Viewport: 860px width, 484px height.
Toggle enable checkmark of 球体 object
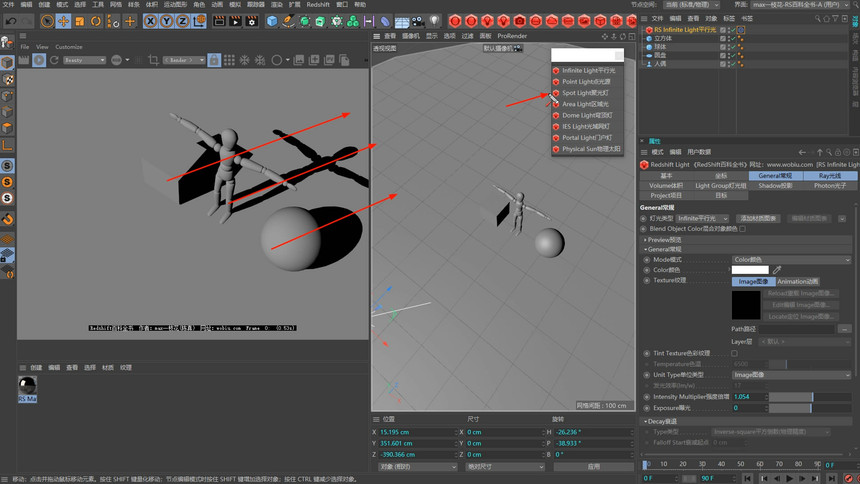pos(732,47)
